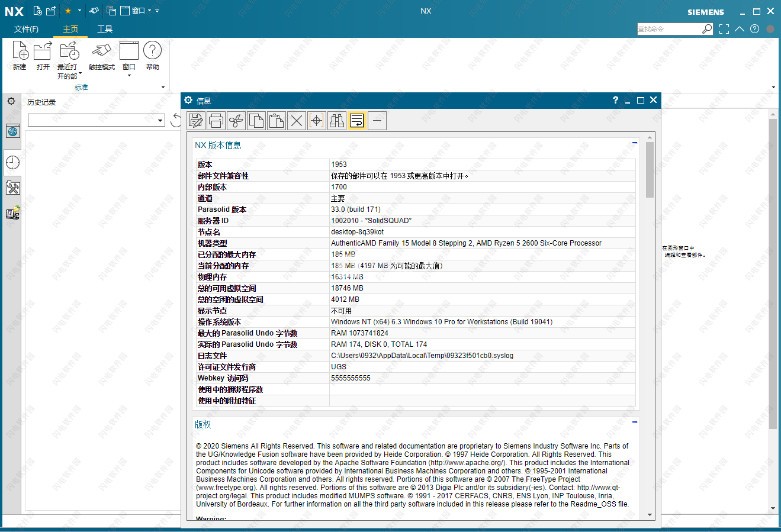Minimize ribbon with the up chevron

(x=740, y=29)
